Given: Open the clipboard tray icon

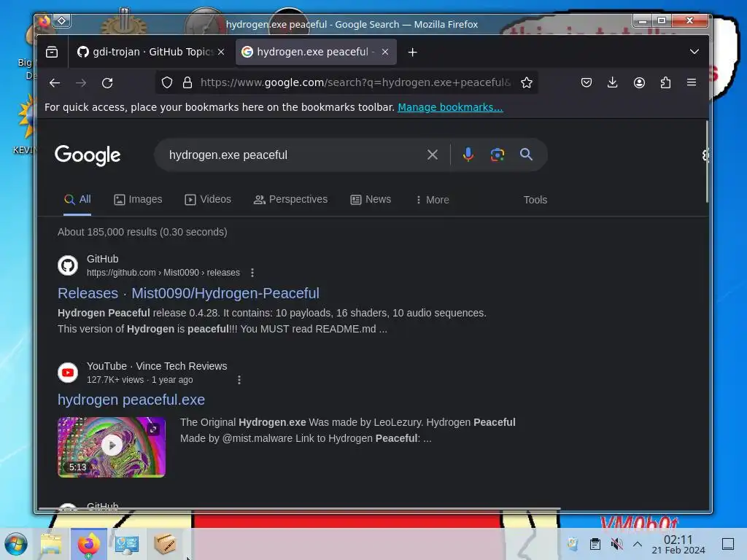Looking at the screenshot, I should [x=595, y=544].
